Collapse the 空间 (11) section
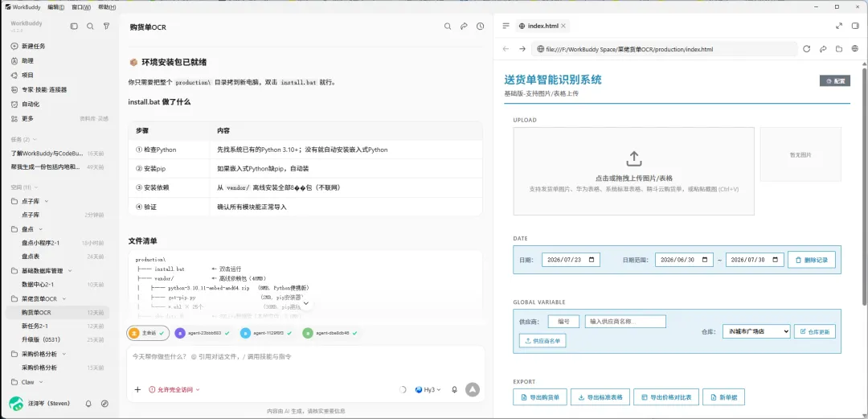 [x=25, y=187]
